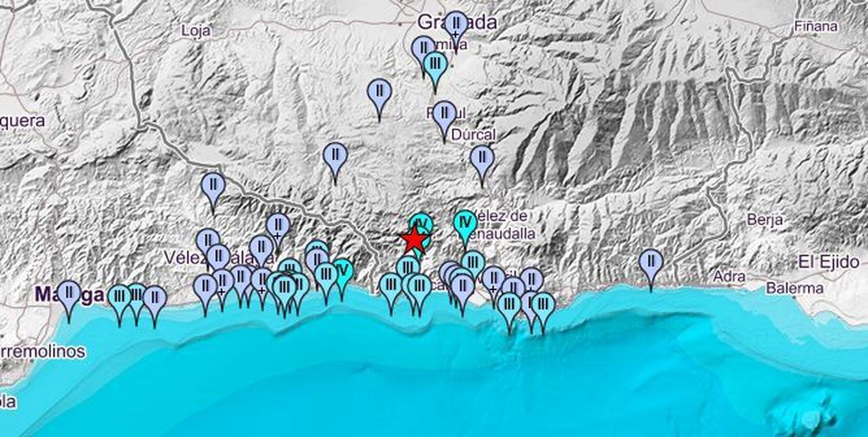Select the Dúrcal town label

(474, 134)
